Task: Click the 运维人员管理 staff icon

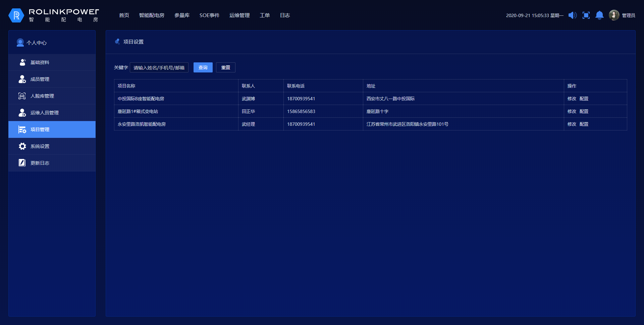Action: (22, 113)
